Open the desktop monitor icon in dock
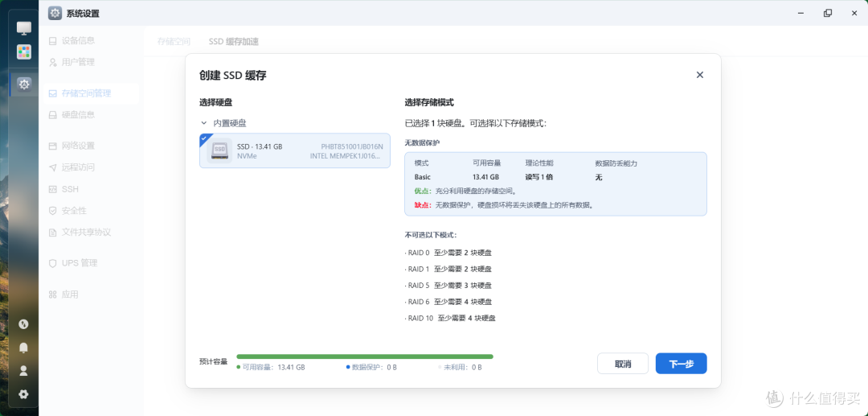Screen dimensions: 868x416 pos(24,27)
